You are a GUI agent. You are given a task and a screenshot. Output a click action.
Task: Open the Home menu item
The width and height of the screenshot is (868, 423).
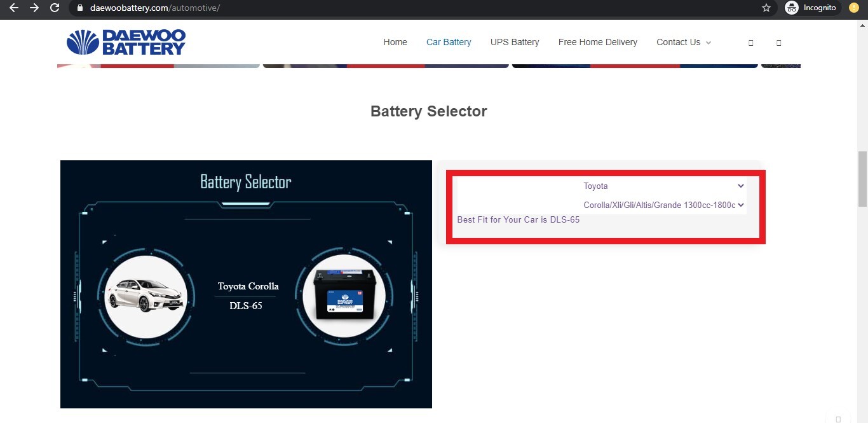coord(395,42)
